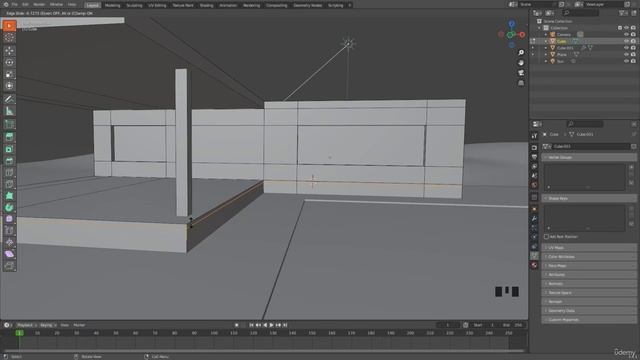640x360 pixels.
Task: Expand the UV Maps panel
Action: [x=589, y=248]
